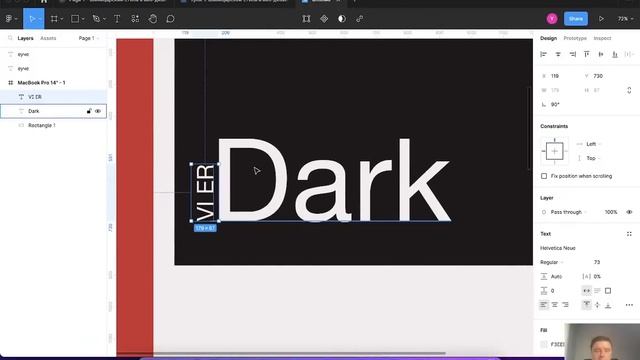Open the Resources components tool
The image size is (640, 360).
[x=135, y=19]
